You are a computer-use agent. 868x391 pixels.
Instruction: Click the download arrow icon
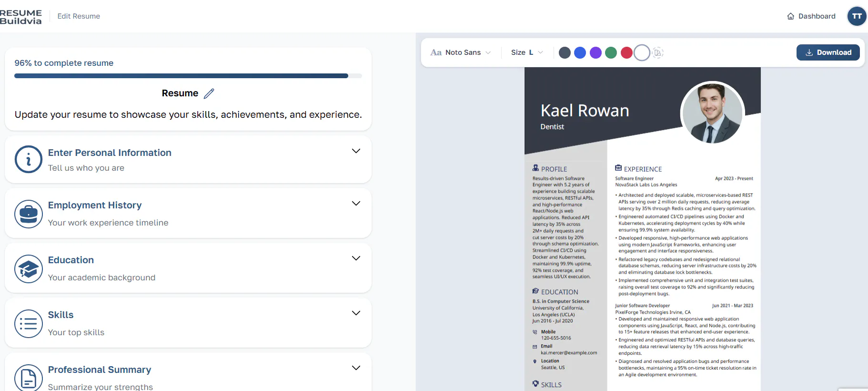point(809,52)
